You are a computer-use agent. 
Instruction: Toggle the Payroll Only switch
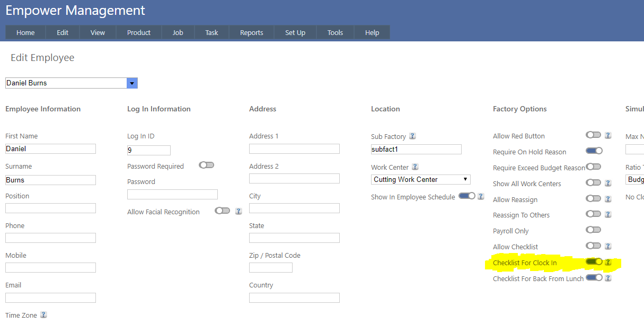click(x=593, y=230)
